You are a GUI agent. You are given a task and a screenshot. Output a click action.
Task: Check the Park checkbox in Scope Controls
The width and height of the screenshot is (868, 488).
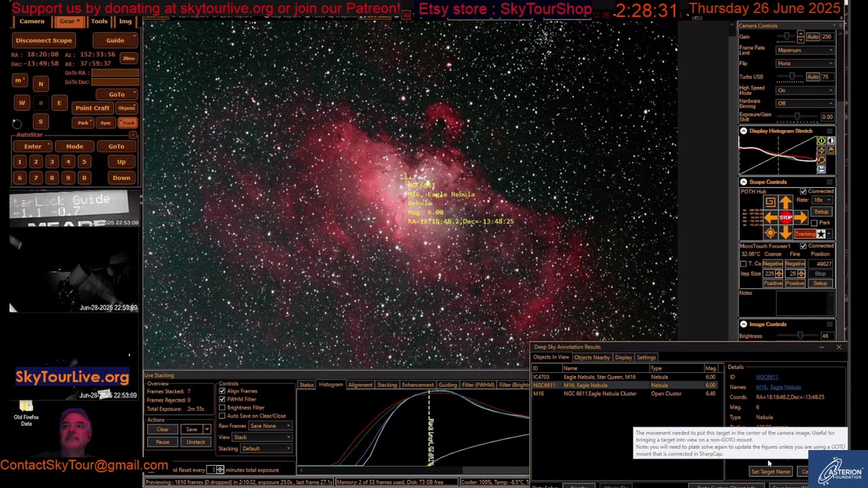click(x=814, y=223)
